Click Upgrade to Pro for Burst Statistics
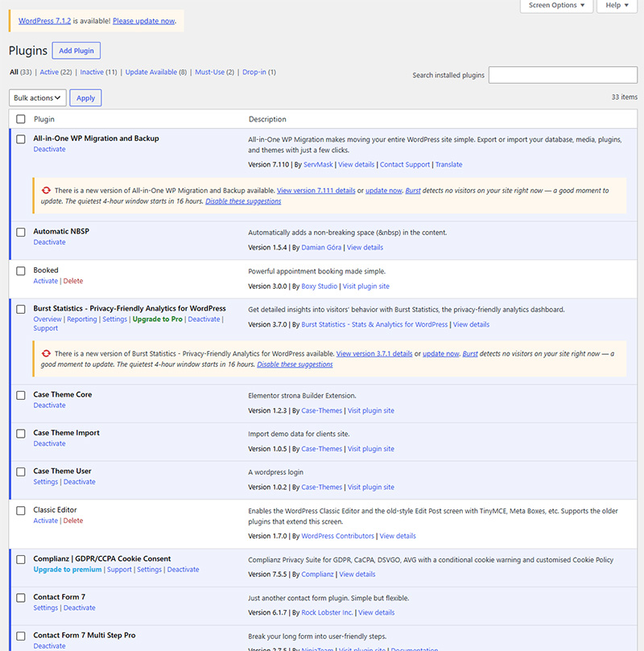644x651 pixels. 157,319
